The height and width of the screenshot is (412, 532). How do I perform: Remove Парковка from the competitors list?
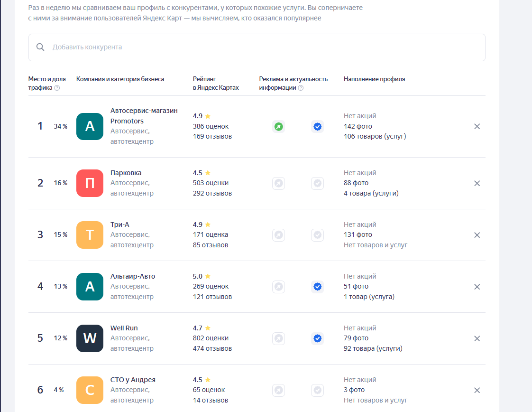[477, 183]
